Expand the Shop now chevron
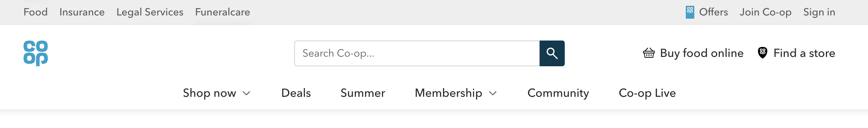Viewport: 868px width, 128px height. tap(247, 94)
